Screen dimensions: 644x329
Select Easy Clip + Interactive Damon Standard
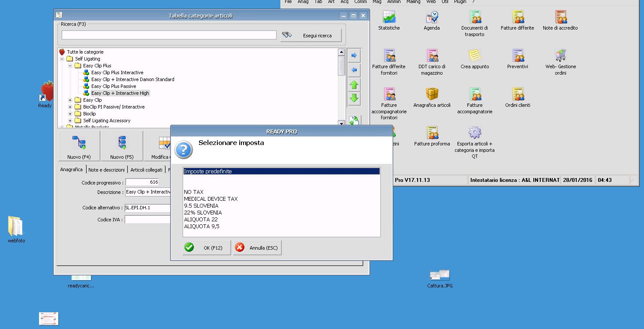point(132,79)
